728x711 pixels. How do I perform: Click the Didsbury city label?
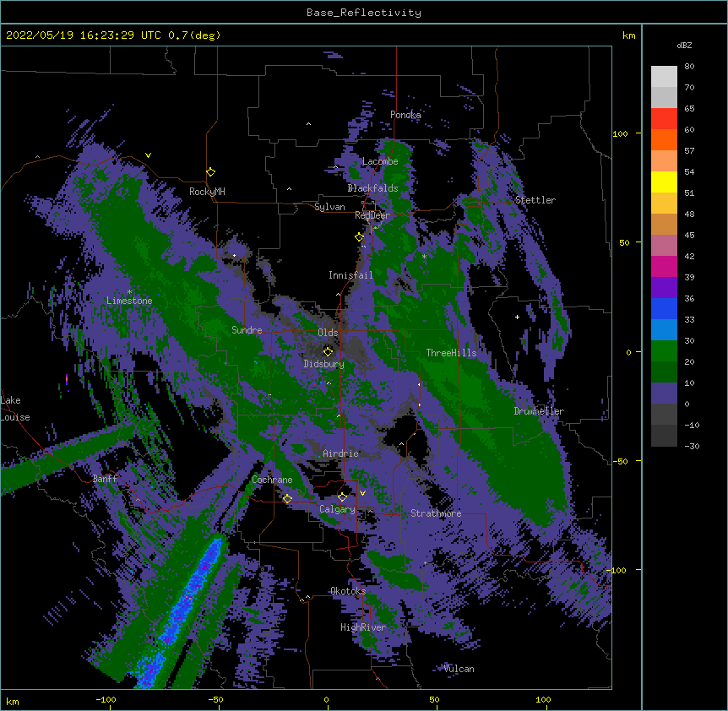tap(323, 364)
